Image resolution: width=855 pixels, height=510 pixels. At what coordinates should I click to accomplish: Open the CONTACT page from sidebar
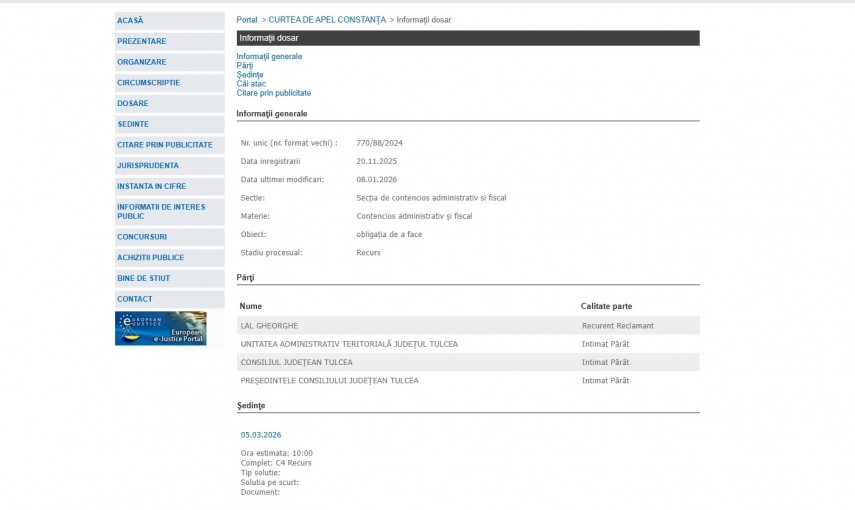tap(135, 299)
